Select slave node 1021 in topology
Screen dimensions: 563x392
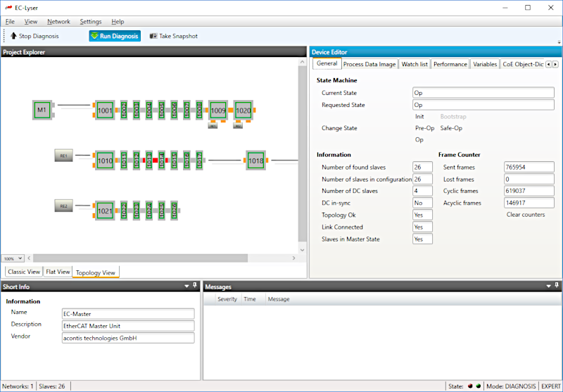[105, 210]
